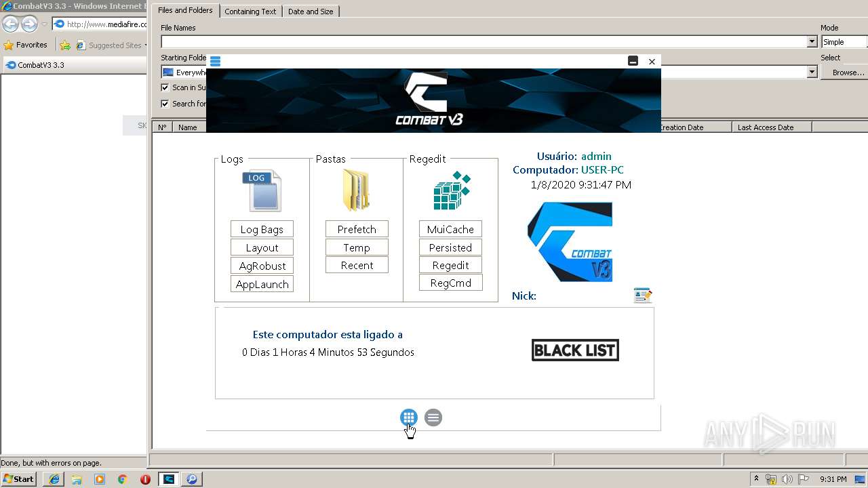Screen dimensions: 868x488
Task: Click the 'Computador: USER-PC' text
Action: [568, 170]
